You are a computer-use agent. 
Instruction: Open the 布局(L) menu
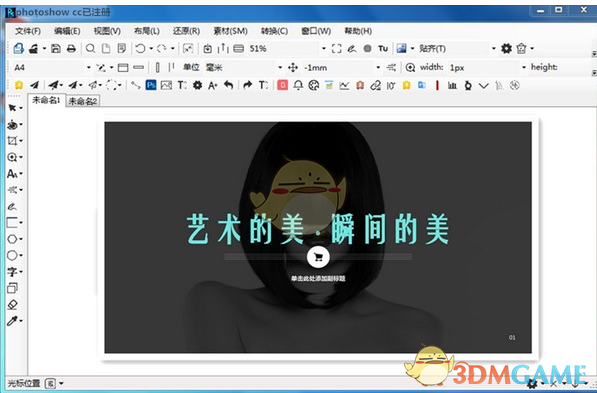(x=147, y=31)
